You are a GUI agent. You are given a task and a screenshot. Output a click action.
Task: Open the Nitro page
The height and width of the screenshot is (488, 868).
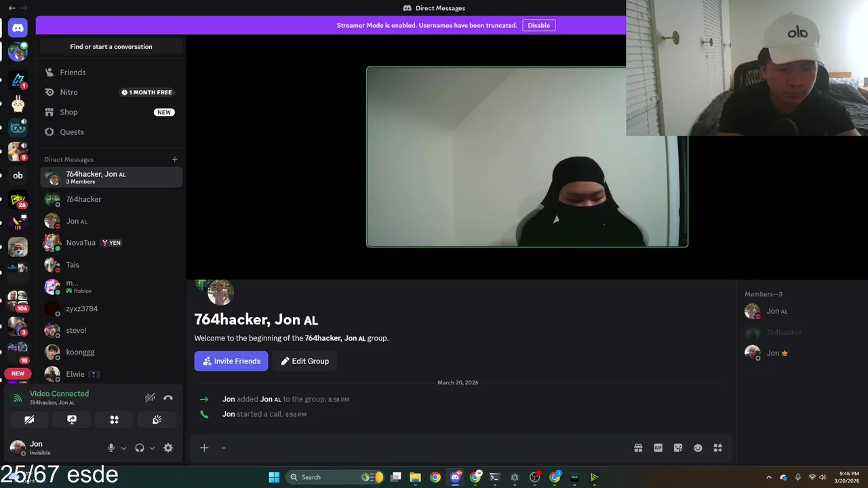coord(111,92)
